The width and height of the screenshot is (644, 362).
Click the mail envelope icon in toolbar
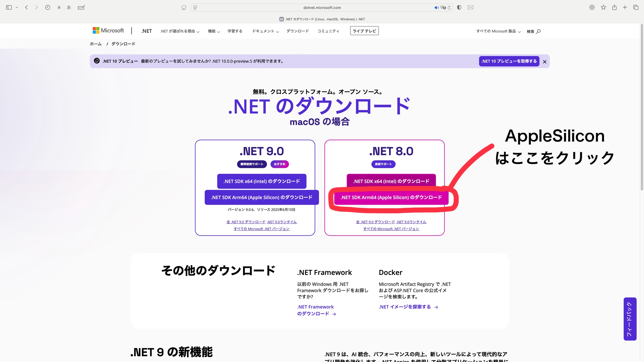tap(470, 8)
